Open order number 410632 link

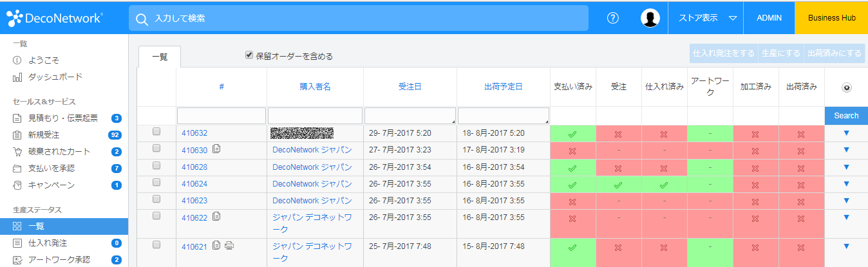click(x=194, y=133)
